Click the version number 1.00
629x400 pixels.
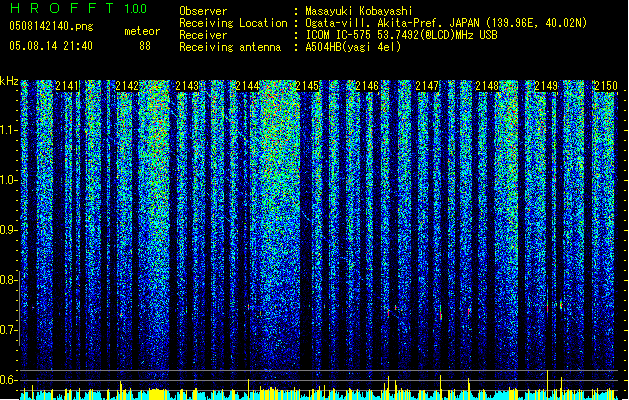point(136,8)
